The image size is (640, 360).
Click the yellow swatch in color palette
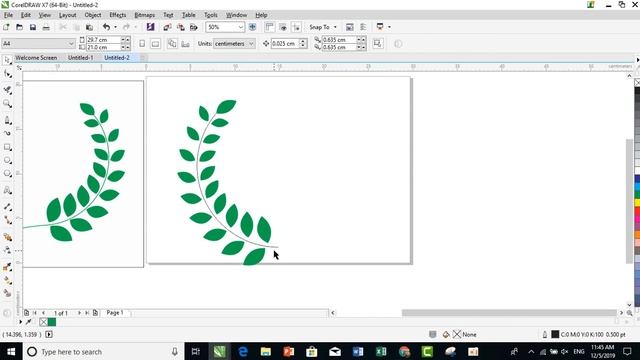pyautogui.click(x=637, y=203)
